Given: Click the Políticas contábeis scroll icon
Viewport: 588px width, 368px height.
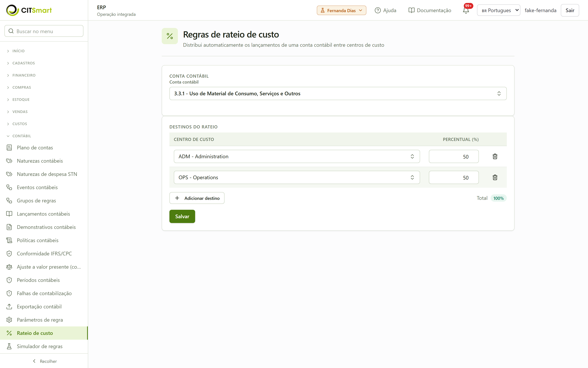Looking at the screenshot, I should click(x=9, y=240).
